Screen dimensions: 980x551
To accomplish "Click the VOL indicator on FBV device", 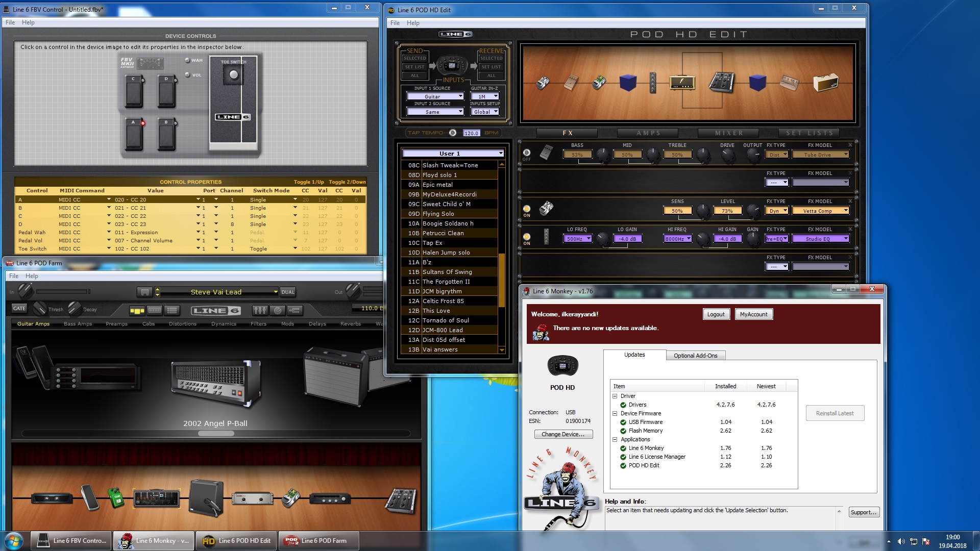I will coord(187,75).
